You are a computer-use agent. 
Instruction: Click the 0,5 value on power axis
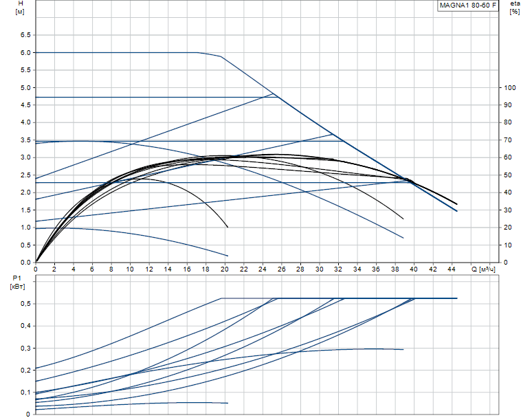pos(26,304)
